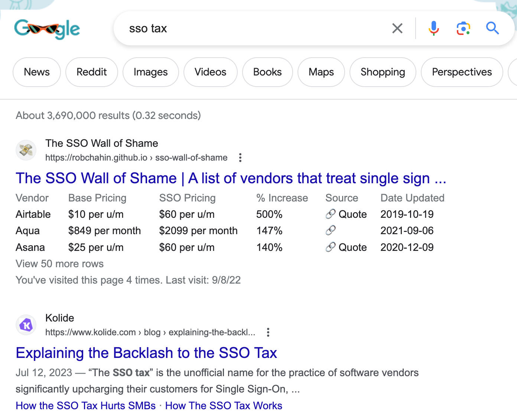Clear the search box with the X icon
This screenshot has height=420, width=517.
397,28
